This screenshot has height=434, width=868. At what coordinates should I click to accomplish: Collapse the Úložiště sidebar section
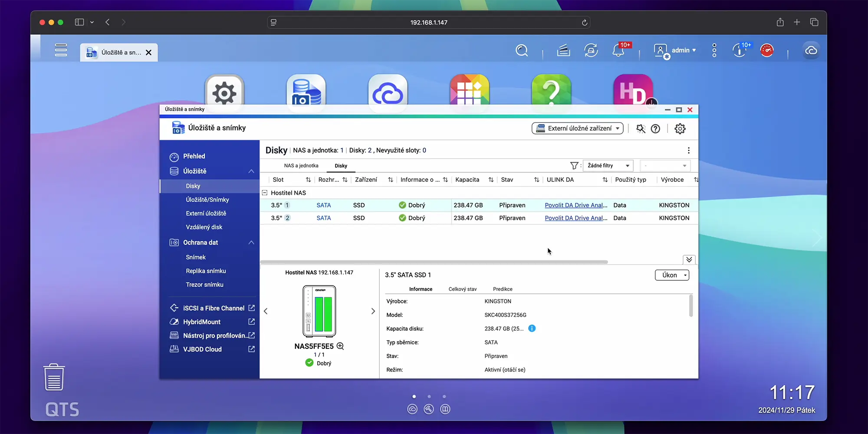coord(251,171)
